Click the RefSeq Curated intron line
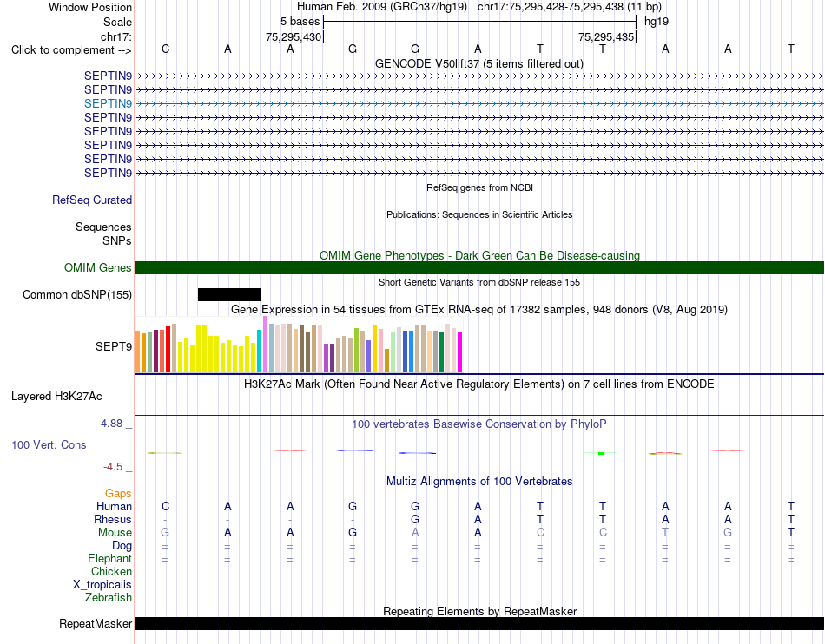The width and height of the screenshot is (825, 644). tap(479, 200)
